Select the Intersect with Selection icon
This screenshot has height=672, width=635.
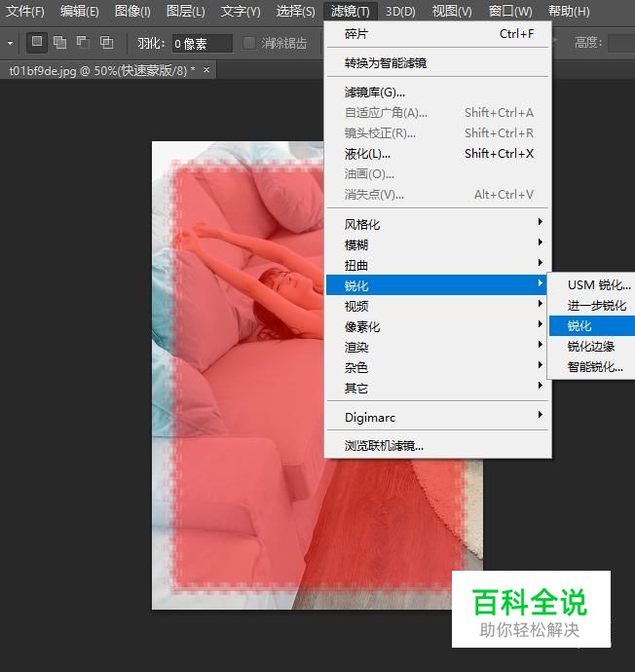[x=106, y=43]
